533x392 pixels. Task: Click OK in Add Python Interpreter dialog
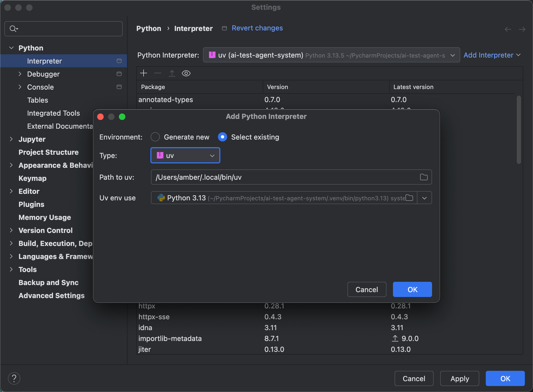tap(412, 289)
